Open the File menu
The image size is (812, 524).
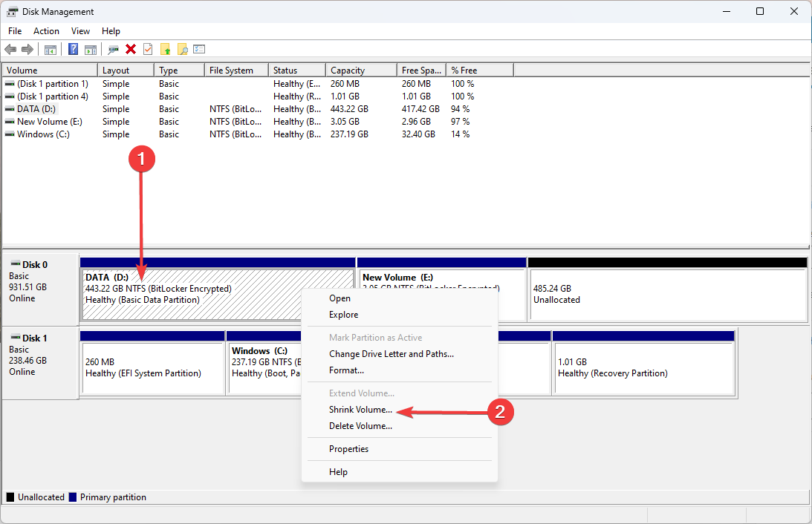15,31
